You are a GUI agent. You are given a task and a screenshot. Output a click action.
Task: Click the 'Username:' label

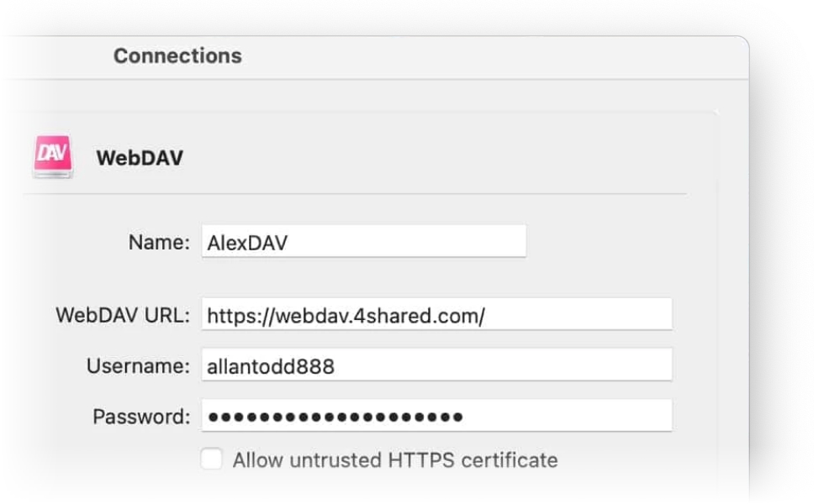(138, 366)
